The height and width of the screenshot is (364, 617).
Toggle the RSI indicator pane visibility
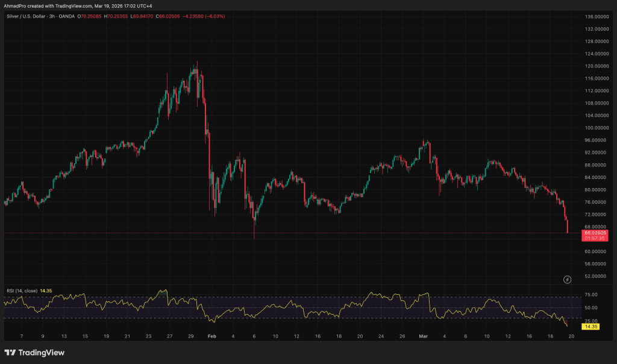pos(60,291)
